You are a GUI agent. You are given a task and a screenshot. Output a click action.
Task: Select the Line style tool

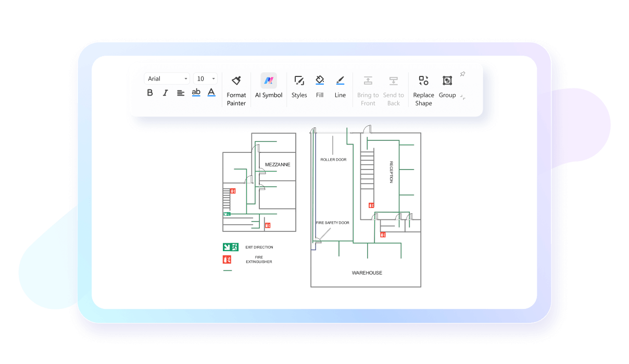340,86
